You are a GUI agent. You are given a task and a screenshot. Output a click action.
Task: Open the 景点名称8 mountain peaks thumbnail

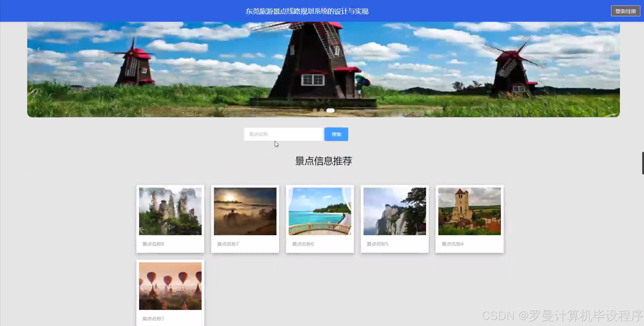(x=170, y=211)
